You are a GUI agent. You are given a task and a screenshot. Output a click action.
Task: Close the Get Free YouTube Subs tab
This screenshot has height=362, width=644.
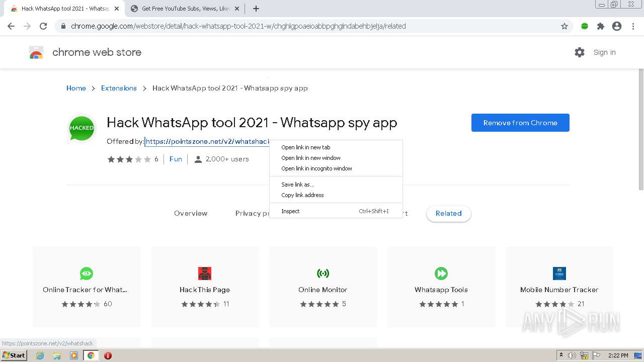pos(236,9)
